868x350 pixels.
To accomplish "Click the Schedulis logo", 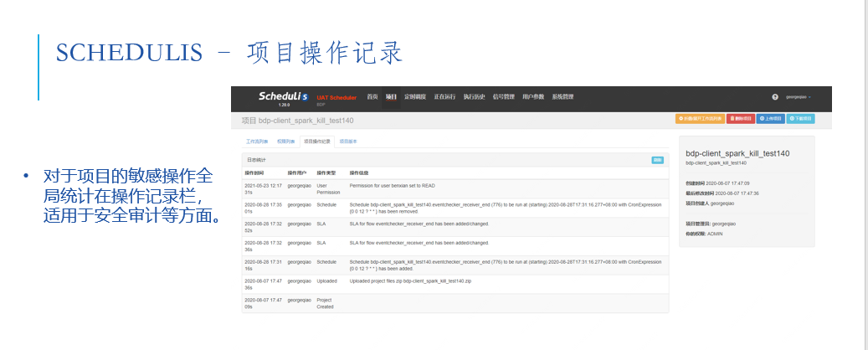I will (x=283, y=97).
